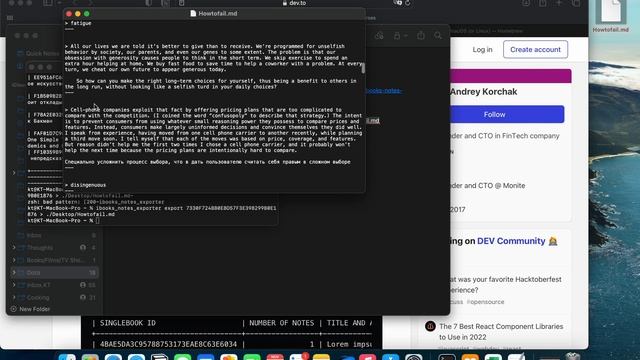The image size is (640, 360).
Task: Expand the Books/Films/TV folder
Action: (x=14, y=260)
